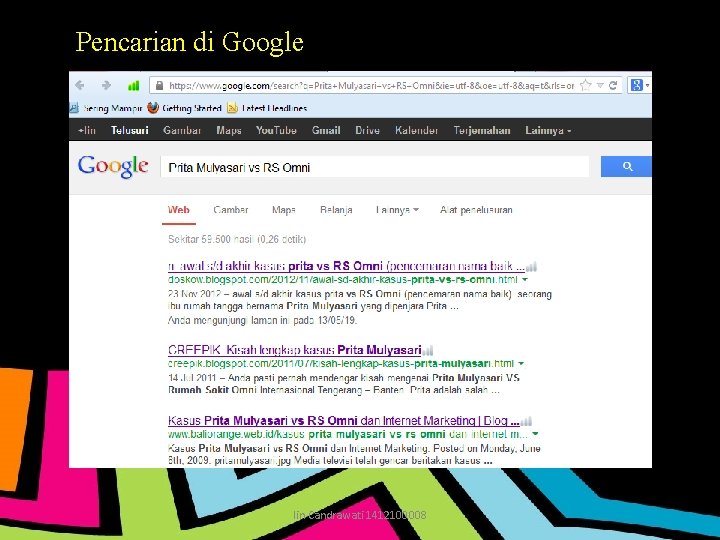Image resolution: width=720 pixels, height=540 pixels.
Task: Open Drive in Google bar
Action: [x=367, y=130]
